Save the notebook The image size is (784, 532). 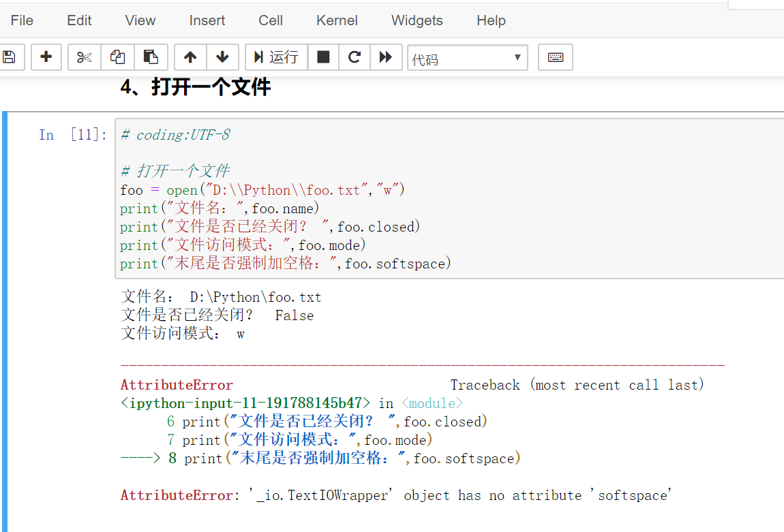(10, 57)
